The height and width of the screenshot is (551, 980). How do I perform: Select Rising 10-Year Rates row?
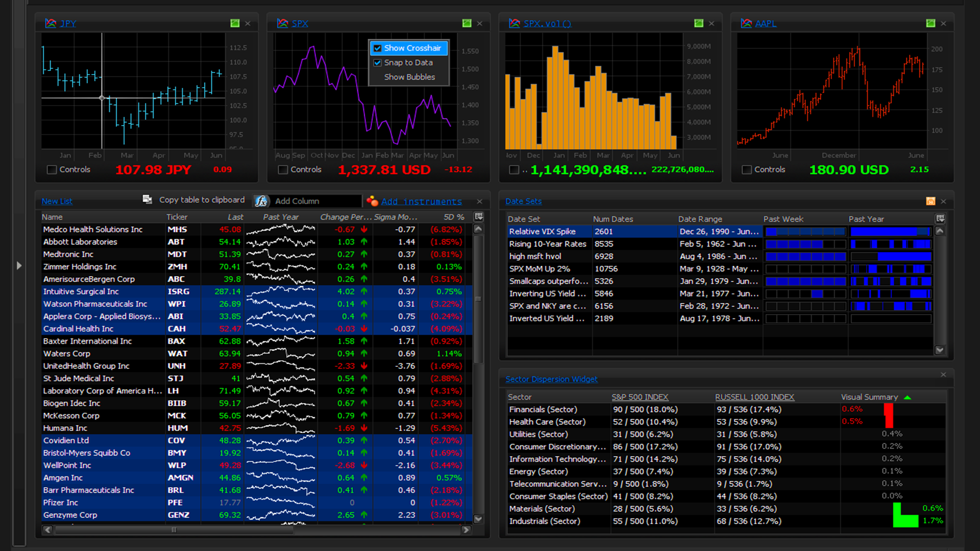tap(720, 244)
